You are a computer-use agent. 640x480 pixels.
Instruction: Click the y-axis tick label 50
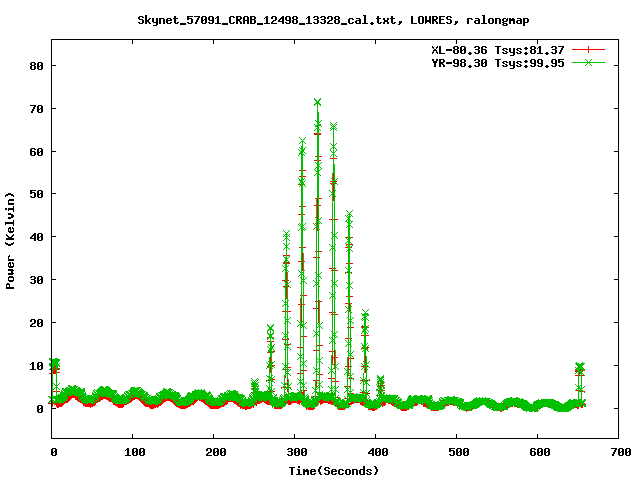pyautogui.click(x=37, y=194)
